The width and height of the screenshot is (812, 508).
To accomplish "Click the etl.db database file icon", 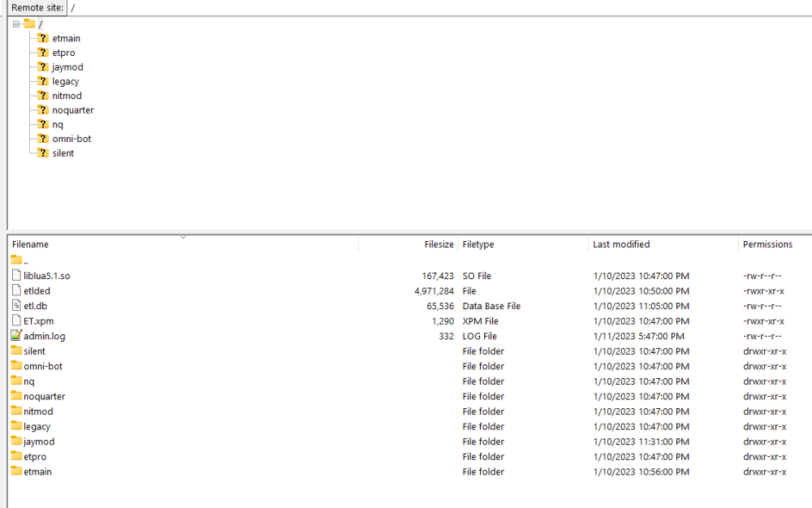I will click(17, 306).
